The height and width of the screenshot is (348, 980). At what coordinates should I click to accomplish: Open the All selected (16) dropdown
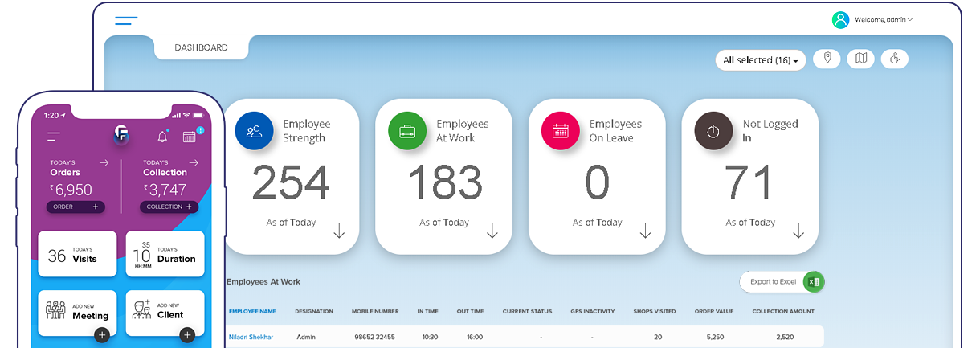761,60
